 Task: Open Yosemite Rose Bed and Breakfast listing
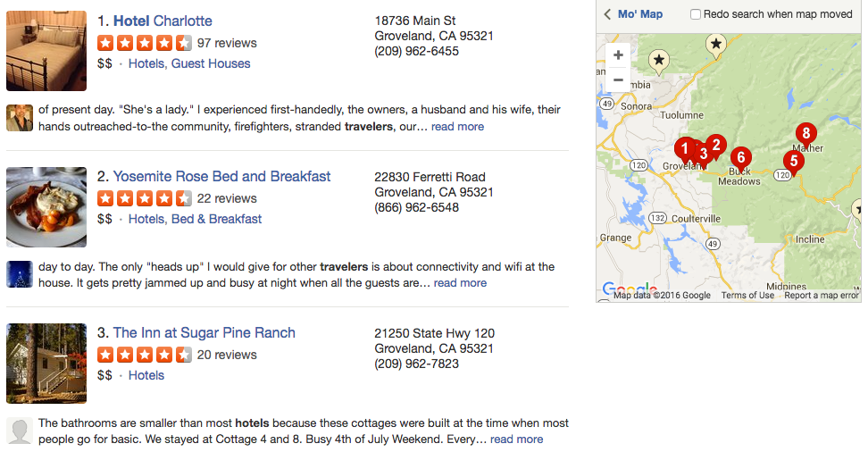(221, 177)
